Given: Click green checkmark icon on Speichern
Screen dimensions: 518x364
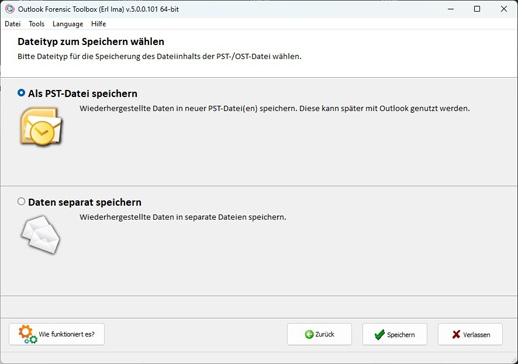Looking at the screenshot, I should [379, 335].
